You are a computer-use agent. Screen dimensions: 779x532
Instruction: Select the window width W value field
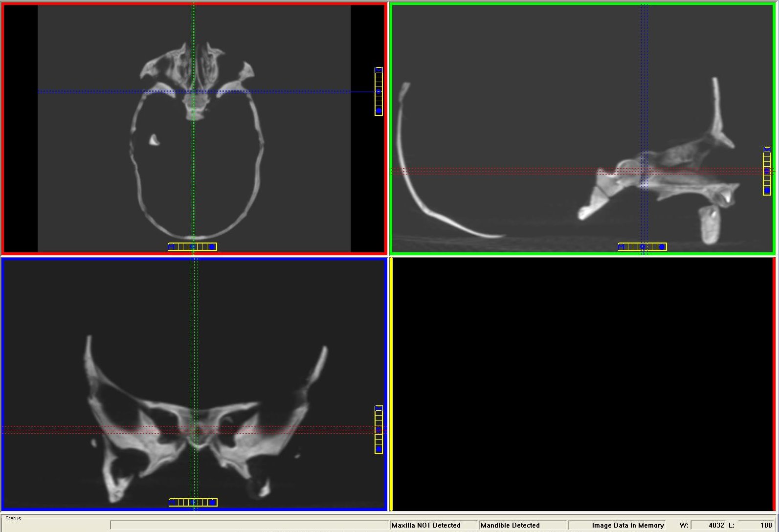[709, 525]
